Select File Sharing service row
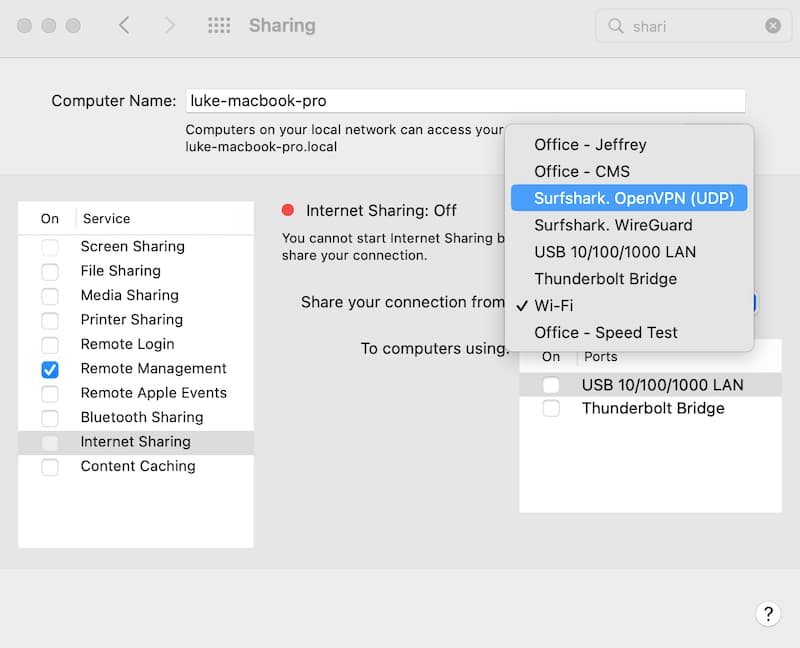 tap(136, 271)
